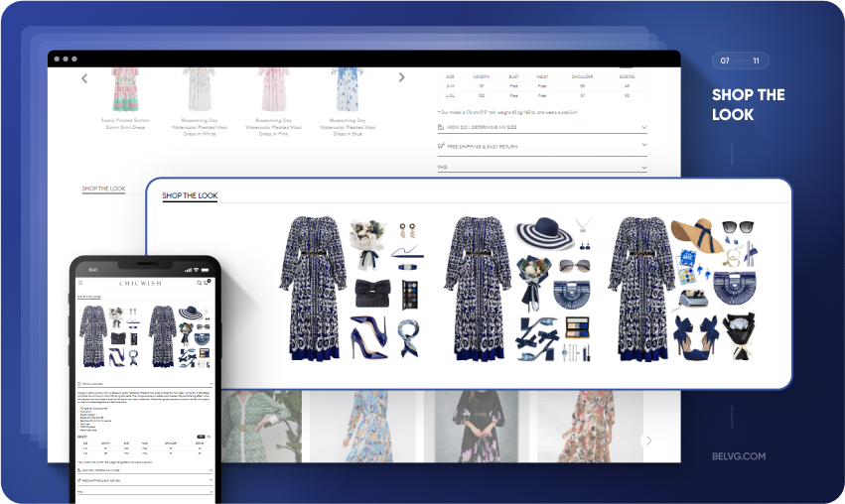The height and width of the screenshot is (504, 845).
Task: Select the third look dress in enlarged card
Action: pyautogui.click(x=641, y=289)
